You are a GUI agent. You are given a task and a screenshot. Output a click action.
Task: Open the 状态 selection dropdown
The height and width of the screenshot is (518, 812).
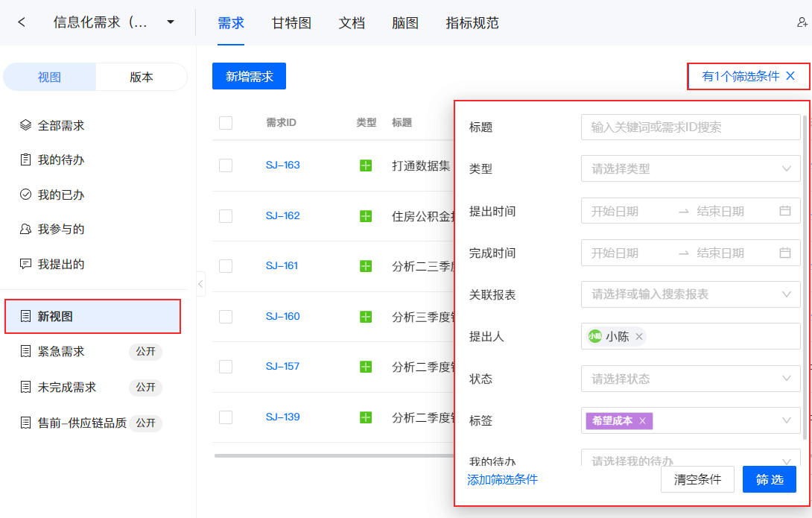coord(691,379)
